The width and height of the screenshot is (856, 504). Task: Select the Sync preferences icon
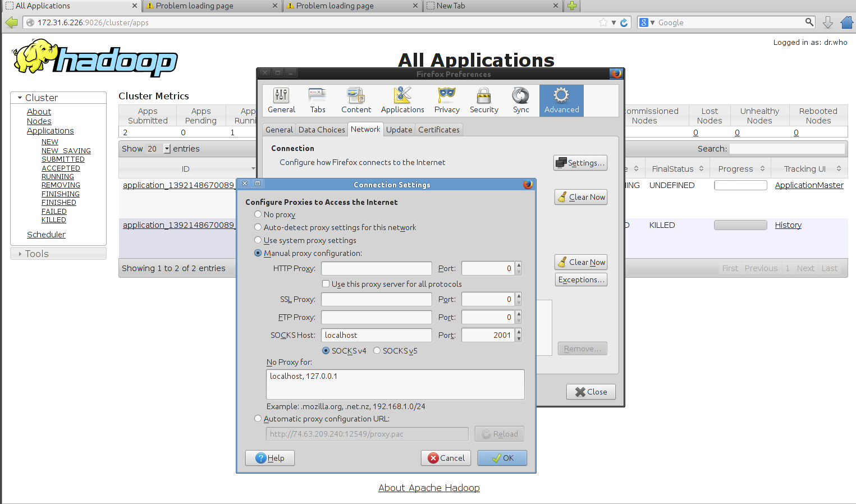click(521, 100)
